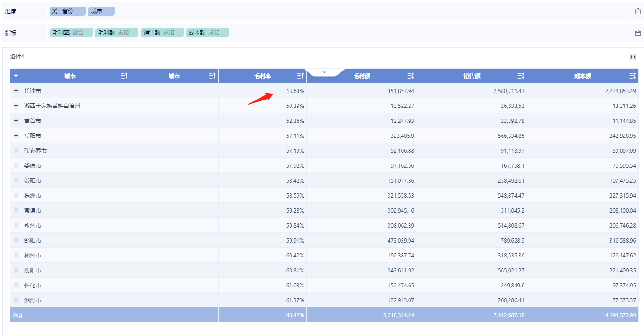644x336 pixels.
Task: Click the toolbox icon in 维度 row
Action: tap(637, 11)
